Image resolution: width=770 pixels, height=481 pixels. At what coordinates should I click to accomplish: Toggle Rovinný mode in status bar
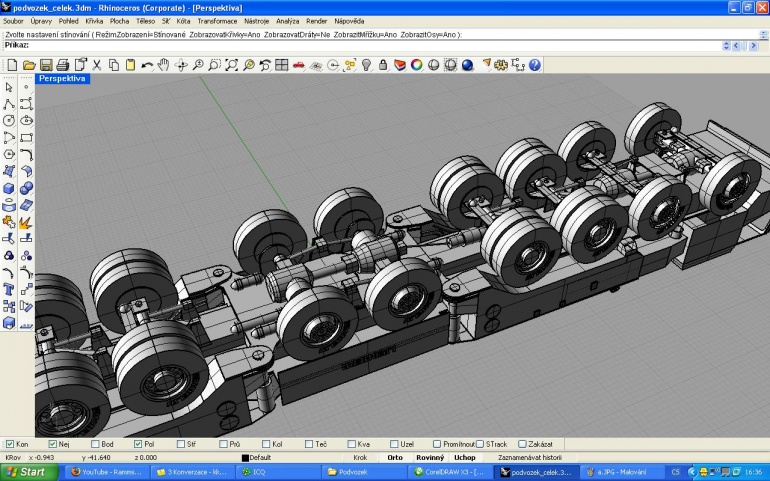pos(430,457)
